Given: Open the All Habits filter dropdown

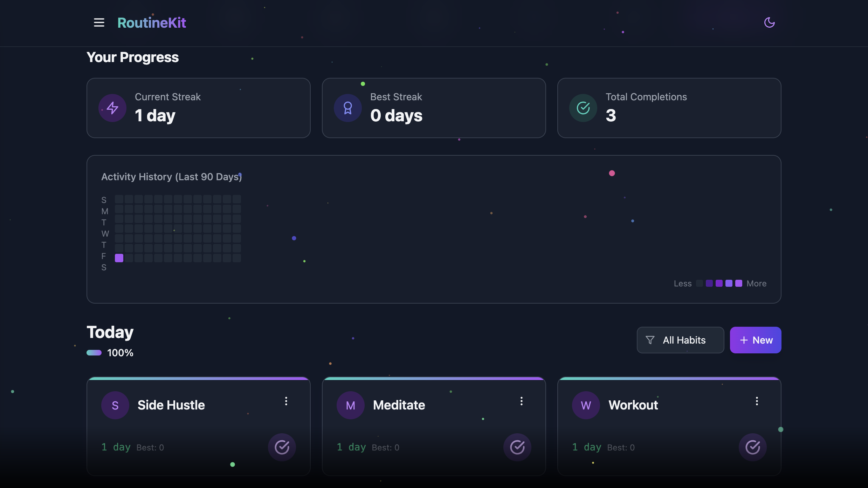Looking at the screenshot, I should click(680, 340).
